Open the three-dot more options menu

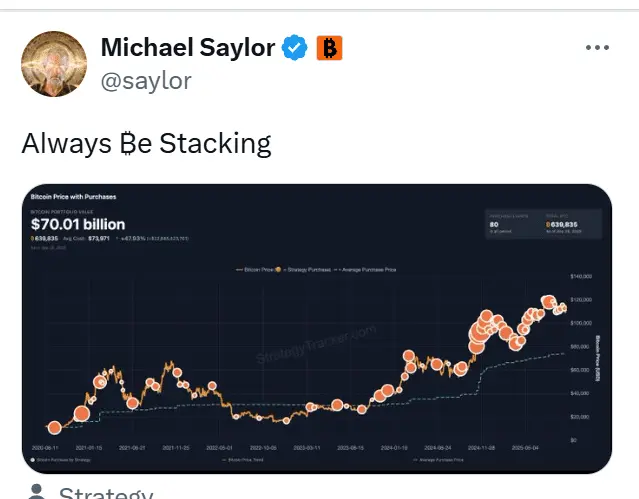pos(597,48)
